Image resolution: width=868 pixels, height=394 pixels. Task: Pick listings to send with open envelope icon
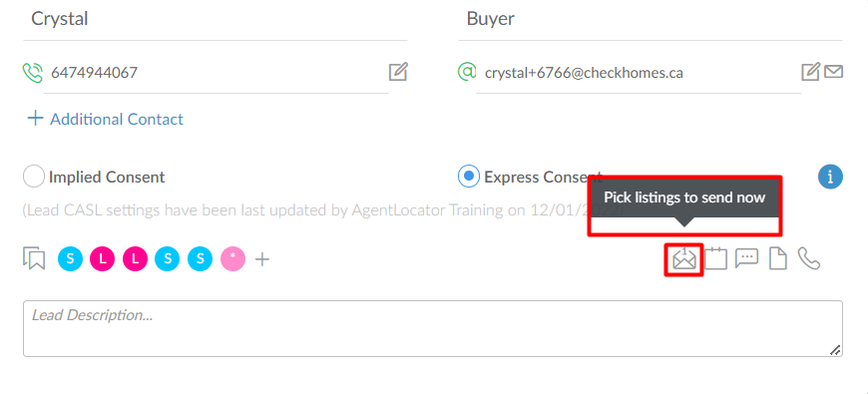[684, 258]
